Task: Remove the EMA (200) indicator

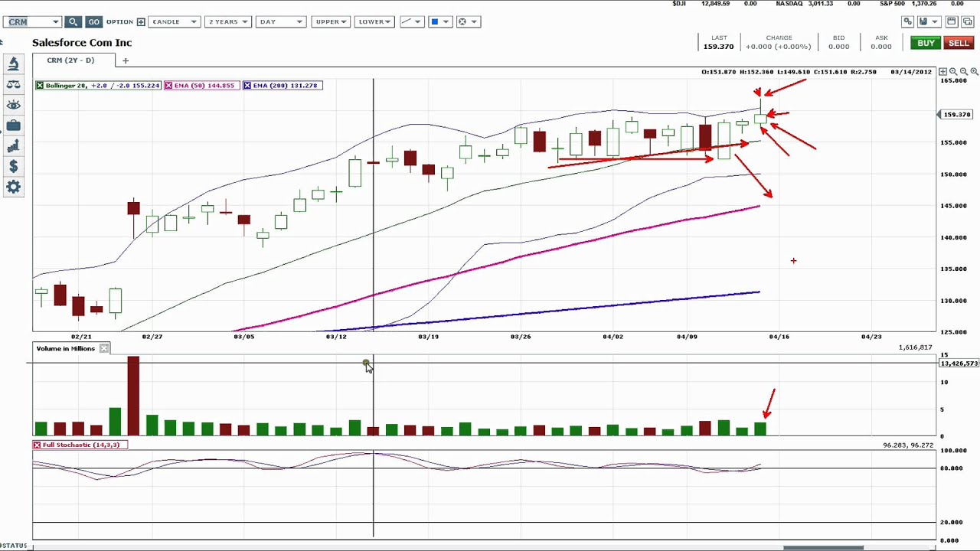Action: pyautogui.click(x=247, y=85)
